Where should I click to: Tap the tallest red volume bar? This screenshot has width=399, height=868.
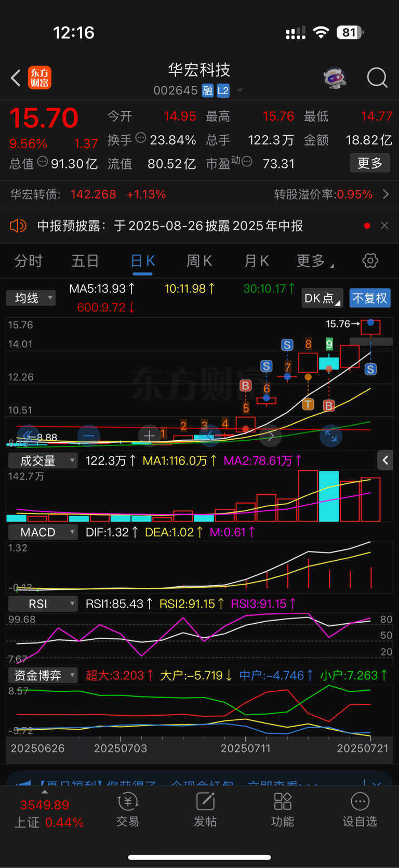[x=308, y=496]
